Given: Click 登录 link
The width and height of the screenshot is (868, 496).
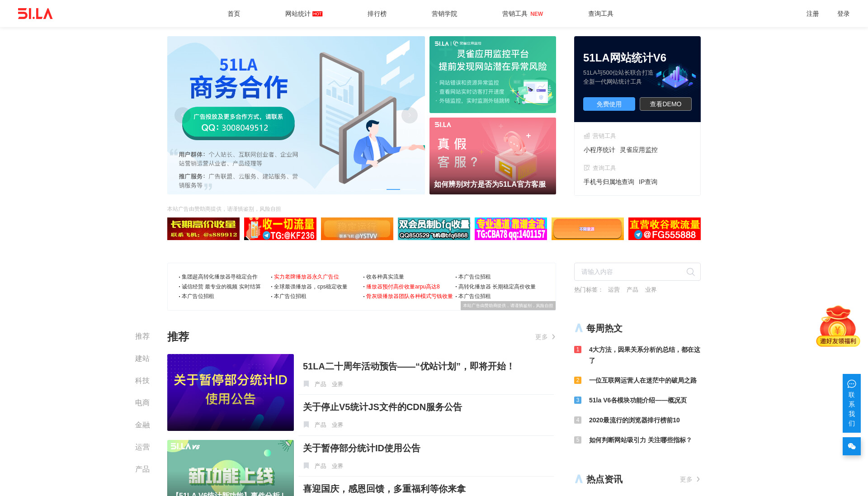Looking at the screenshot, I should coord(844,14).
